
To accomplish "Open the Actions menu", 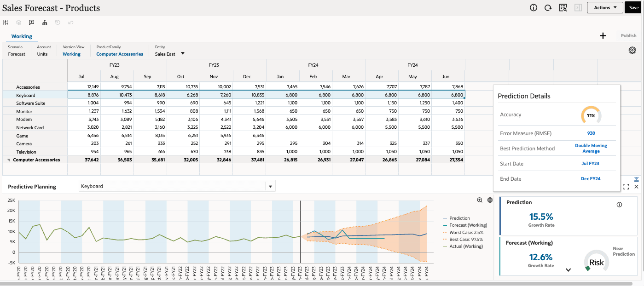I will [x=604, y=7].
